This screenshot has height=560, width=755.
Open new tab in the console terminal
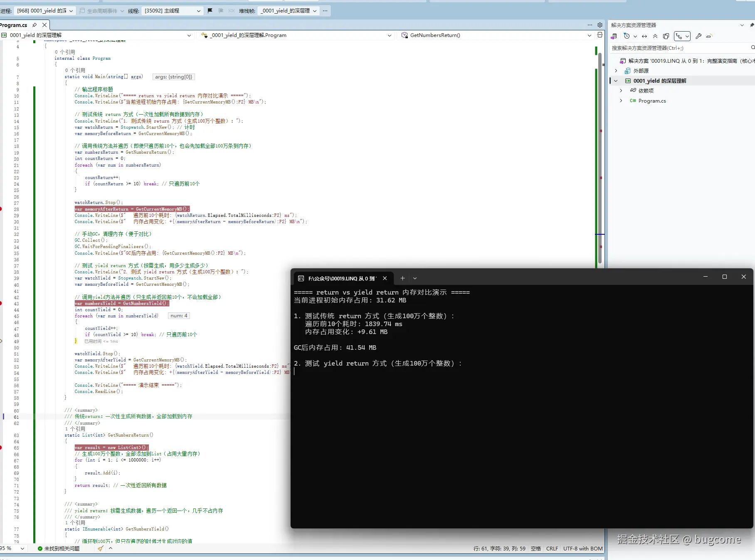[x=402, y=278]
